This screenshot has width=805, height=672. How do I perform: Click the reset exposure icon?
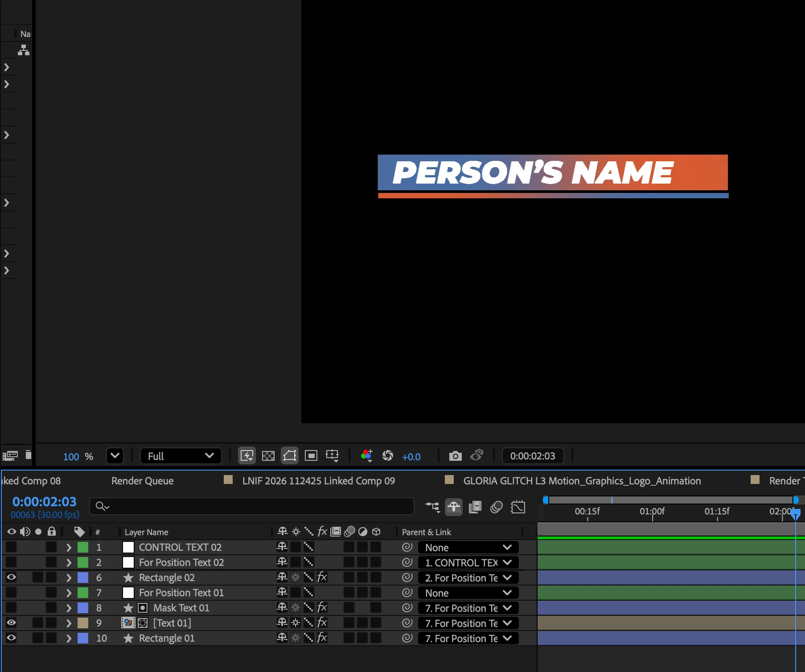pos(388,456)
